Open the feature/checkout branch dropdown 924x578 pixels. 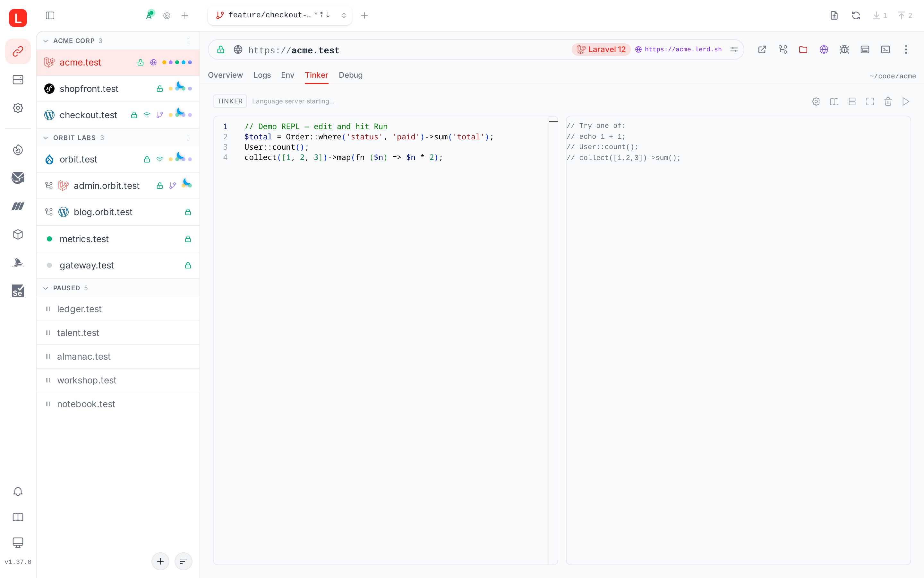click(279, 15)
